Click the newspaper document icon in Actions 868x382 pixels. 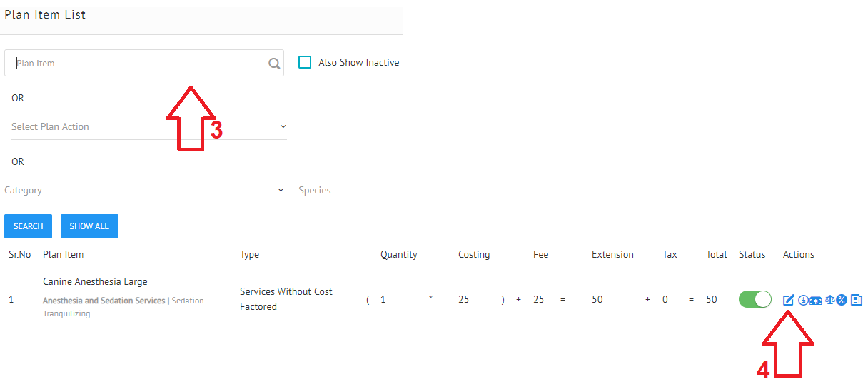[x=857, y=300]
